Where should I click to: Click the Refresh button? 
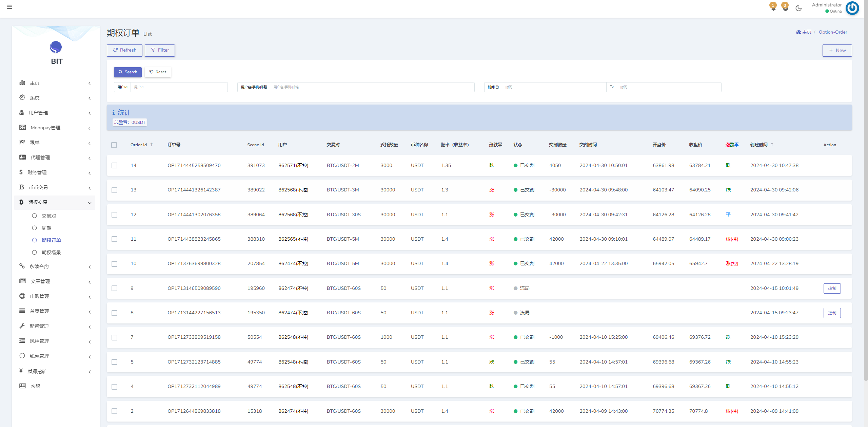[124, 50]
